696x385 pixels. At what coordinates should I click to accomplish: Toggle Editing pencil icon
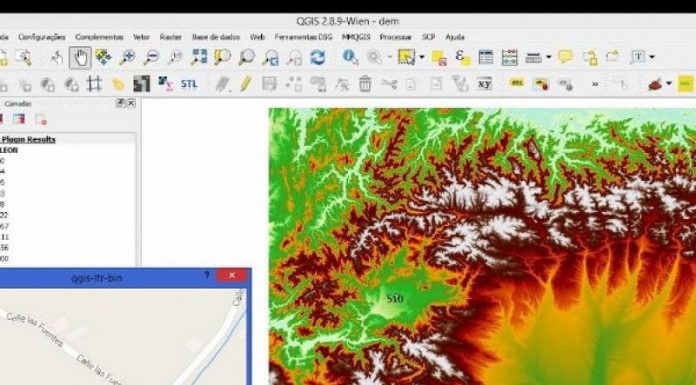point(246,83)
